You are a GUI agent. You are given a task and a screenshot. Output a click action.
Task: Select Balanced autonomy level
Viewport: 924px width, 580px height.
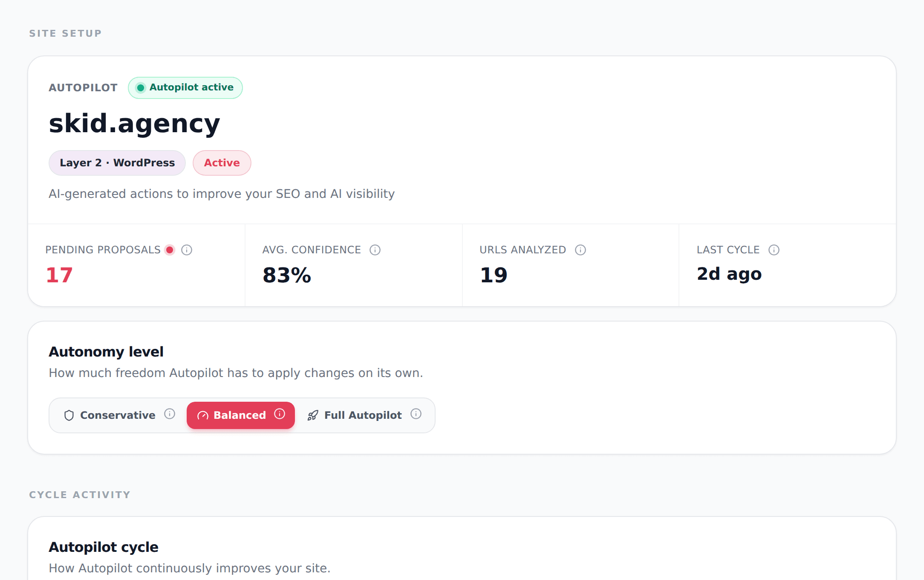pos(241,415)
